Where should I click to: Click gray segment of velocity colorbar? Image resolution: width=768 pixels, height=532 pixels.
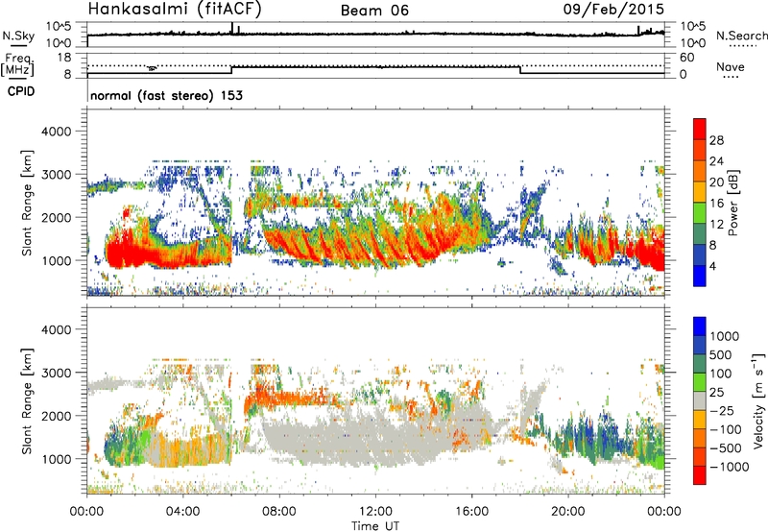tap(700, 400)
